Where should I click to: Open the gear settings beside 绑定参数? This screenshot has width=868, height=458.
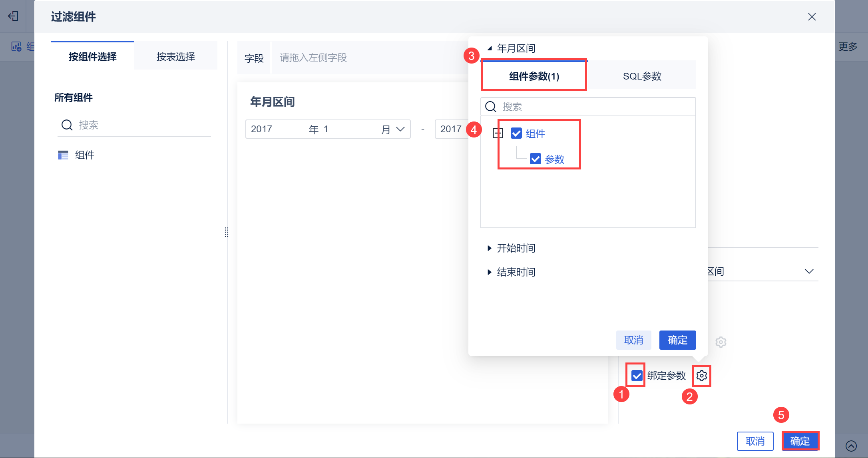[x=701, y=376]
